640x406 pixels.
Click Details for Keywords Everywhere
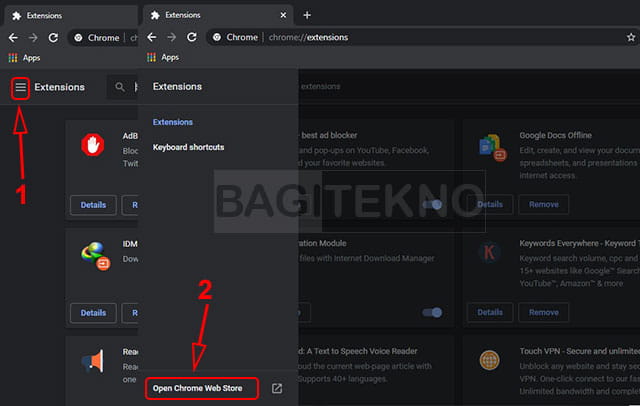coord(490,313)
